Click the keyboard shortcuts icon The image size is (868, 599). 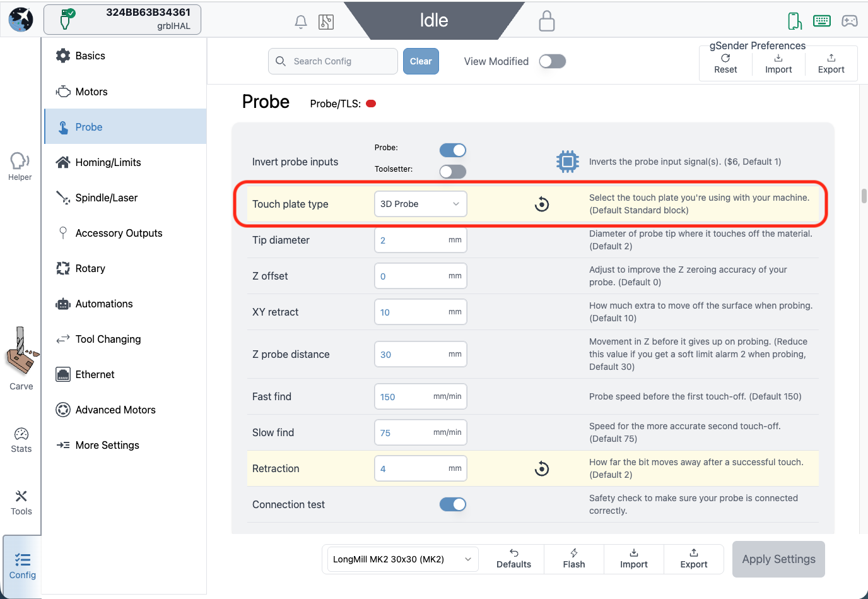click(x=822, y=21)
